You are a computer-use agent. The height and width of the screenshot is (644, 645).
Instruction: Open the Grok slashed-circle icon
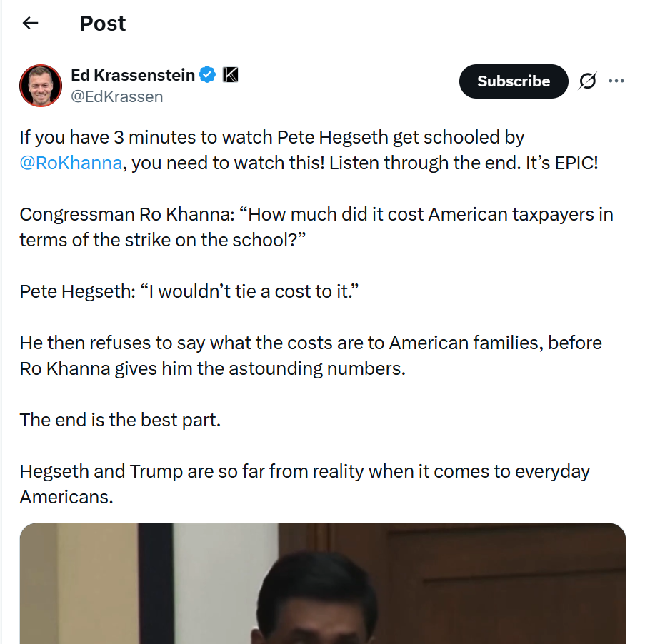(x=588, y=81)
